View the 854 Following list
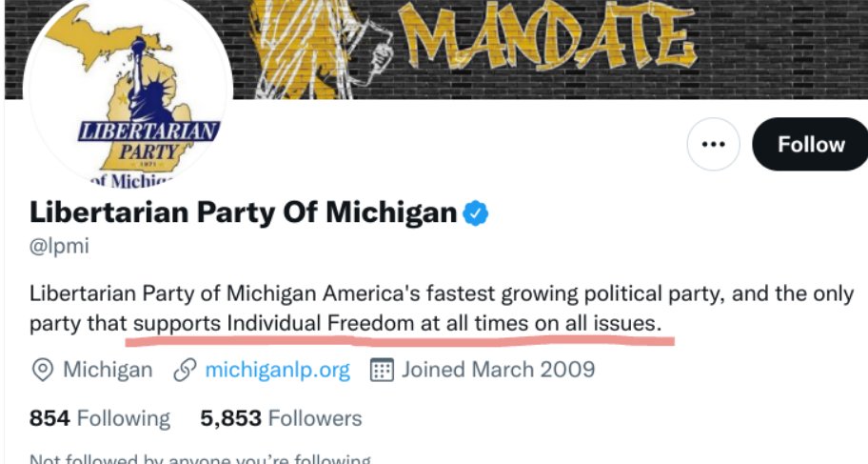The height and width of the screenshot is (464, 868). pos(100,418)
